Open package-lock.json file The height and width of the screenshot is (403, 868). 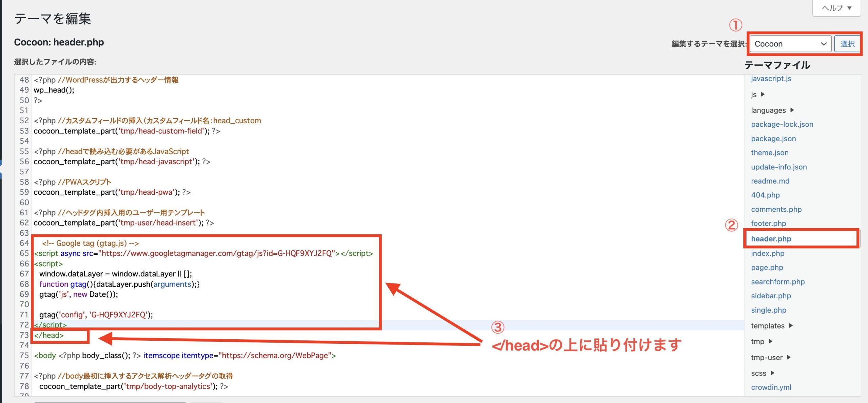click(x=782, y=124)
